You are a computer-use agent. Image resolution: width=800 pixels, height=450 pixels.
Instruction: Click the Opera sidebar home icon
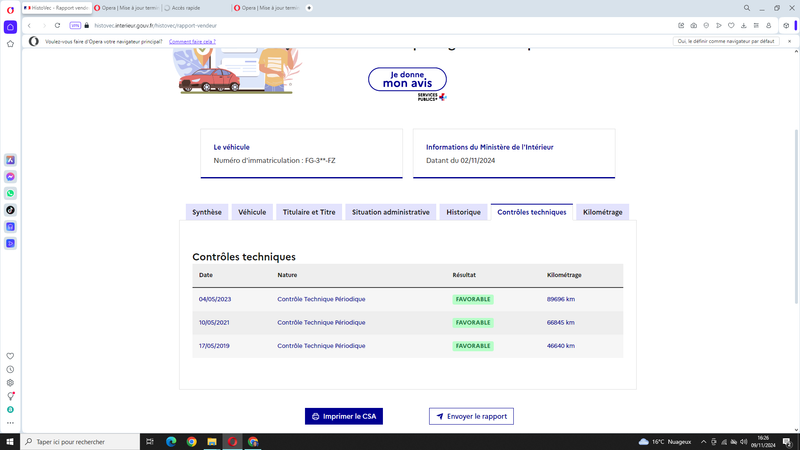tap(10, 27)
